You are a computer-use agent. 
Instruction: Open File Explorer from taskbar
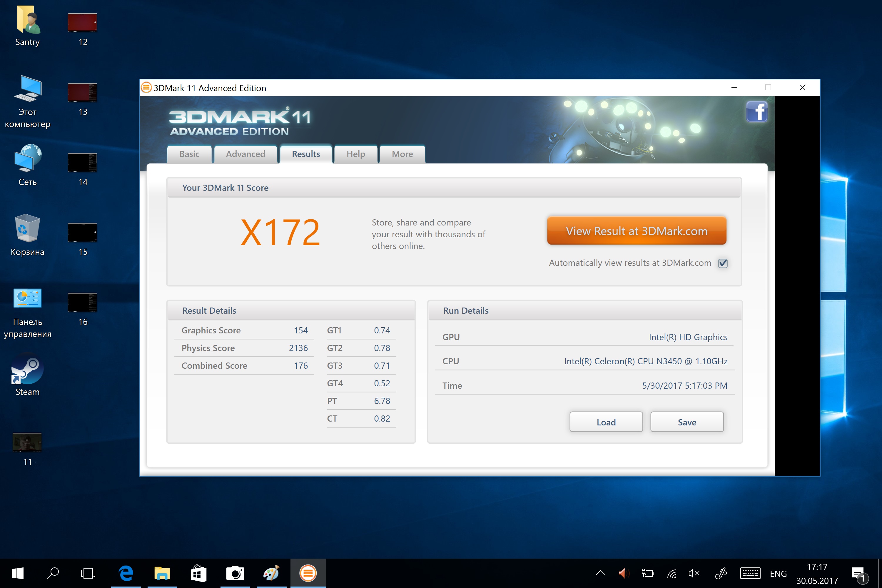point(162,573)
